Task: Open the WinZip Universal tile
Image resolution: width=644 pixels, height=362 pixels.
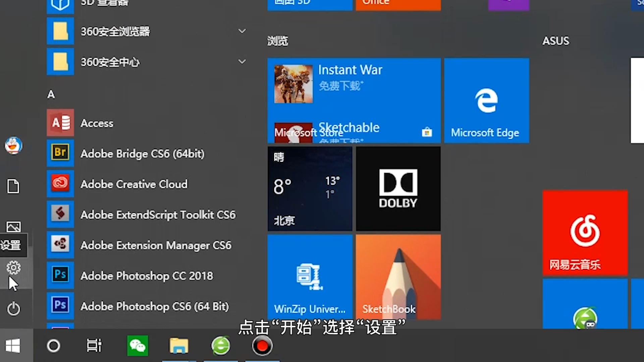Action: click(310, 277)
